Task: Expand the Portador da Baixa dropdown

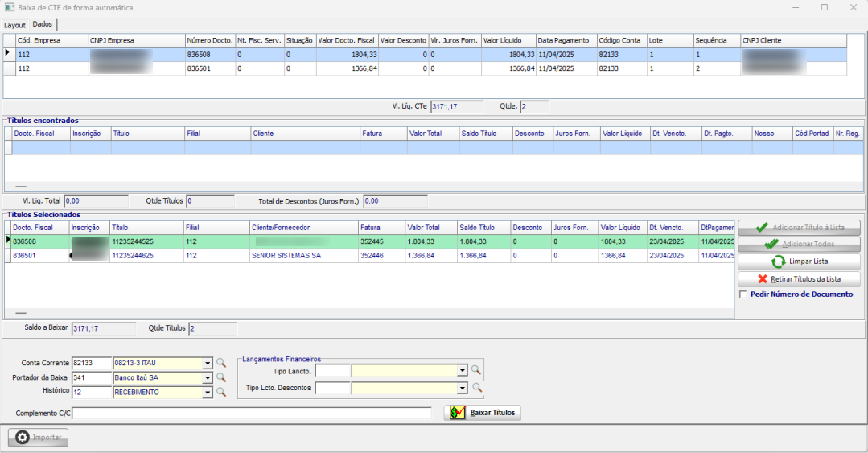Action: [x=208, y=377]
